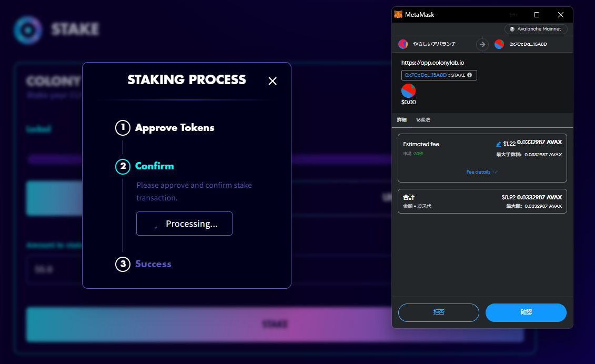Click the question mark icon beside Avalanche Mainnet
This screenshot has width=595, height=364.
512,29
